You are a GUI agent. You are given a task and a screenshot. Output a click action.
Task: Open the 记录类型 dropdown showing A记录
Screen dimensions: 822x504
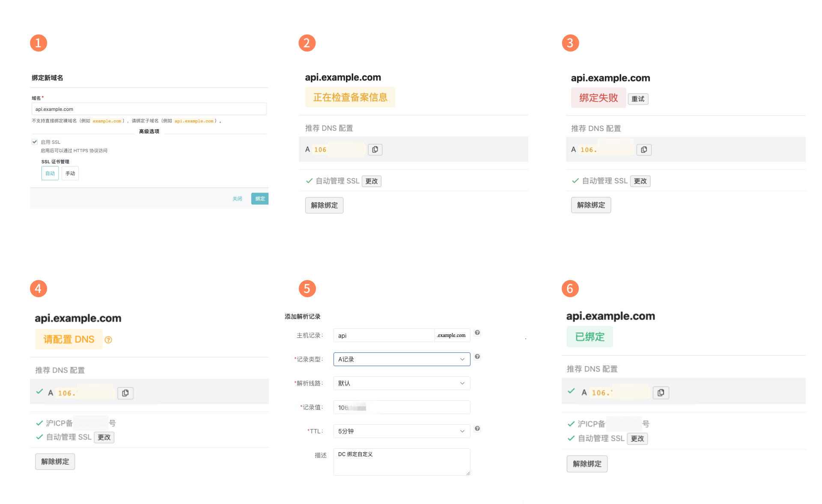401,359
